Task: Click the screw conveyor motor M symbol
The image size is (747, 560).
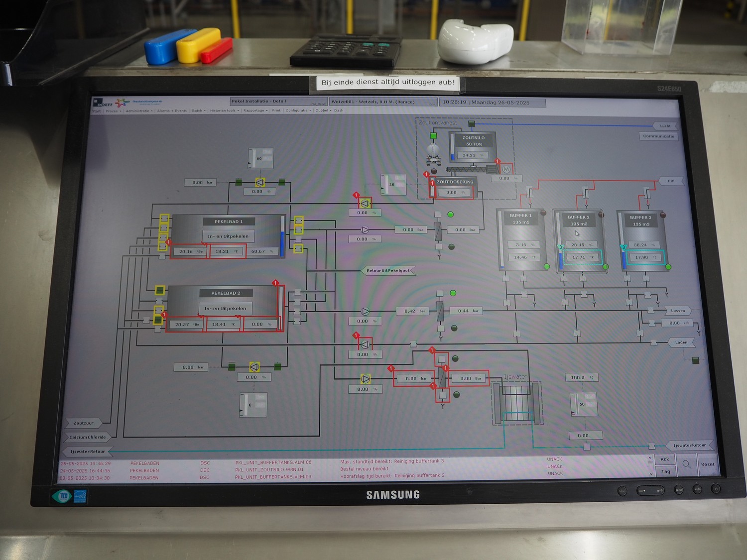Action: 506,169
